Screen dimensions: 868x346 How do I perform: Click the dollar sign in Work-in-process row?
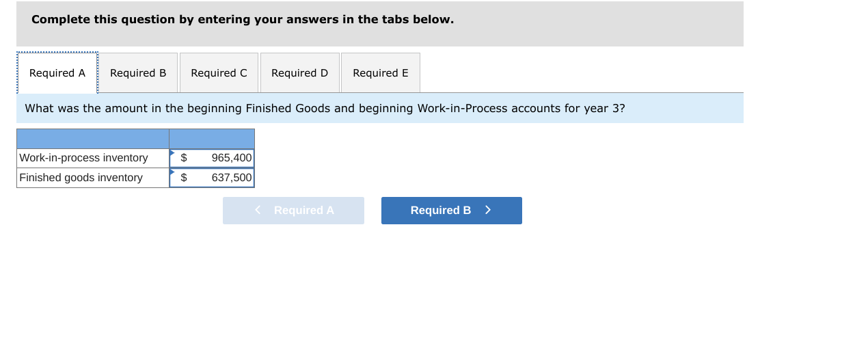coord(183,158)
